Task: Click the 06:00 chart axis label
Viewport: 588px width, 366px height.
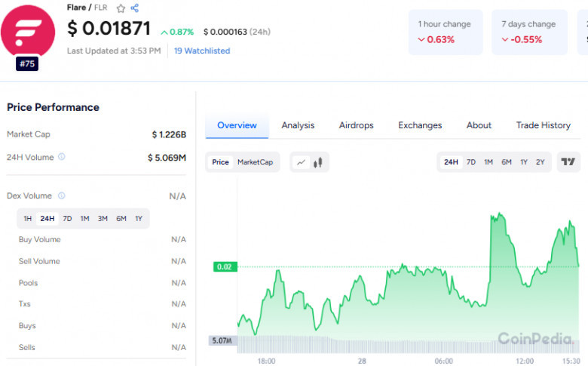Action: 443,361
